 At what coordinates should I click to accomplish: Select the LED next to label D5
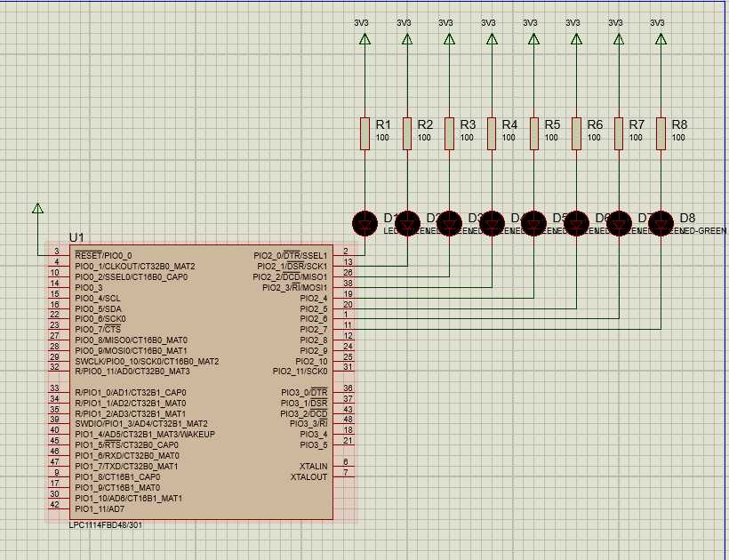(x=534, y=223)
